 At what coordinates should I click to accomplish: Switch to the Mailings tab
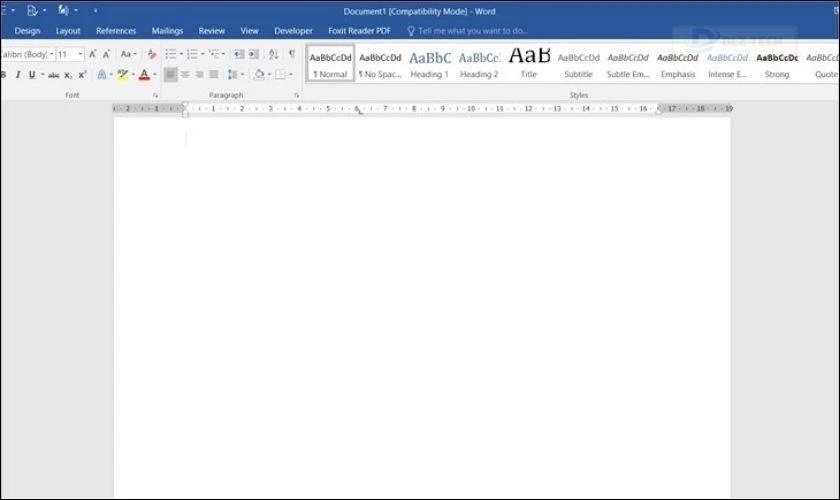pos(167,31)
